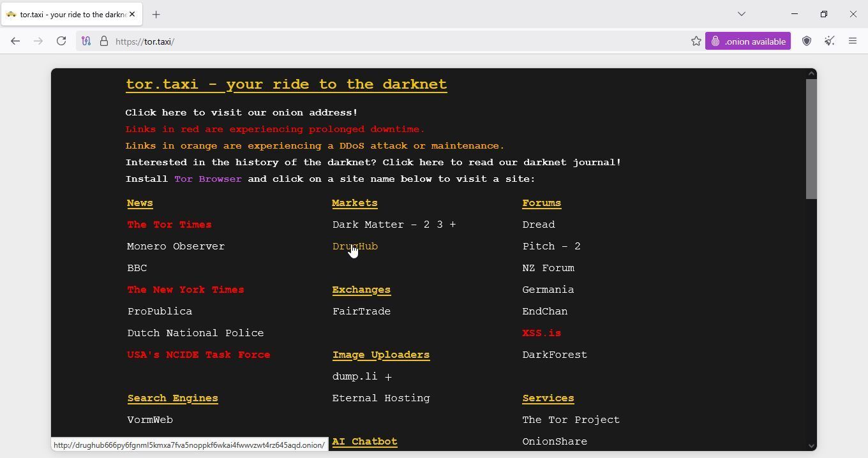Screen dimensions: 868x458
Task: Click here to visit our onion address
Action: click(x=241, y=112)
